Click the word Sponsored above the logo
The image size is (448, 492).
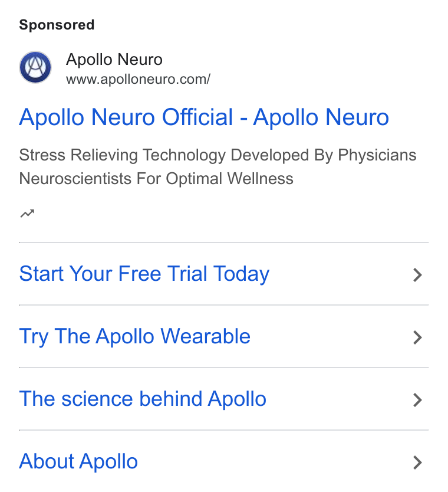57,25
